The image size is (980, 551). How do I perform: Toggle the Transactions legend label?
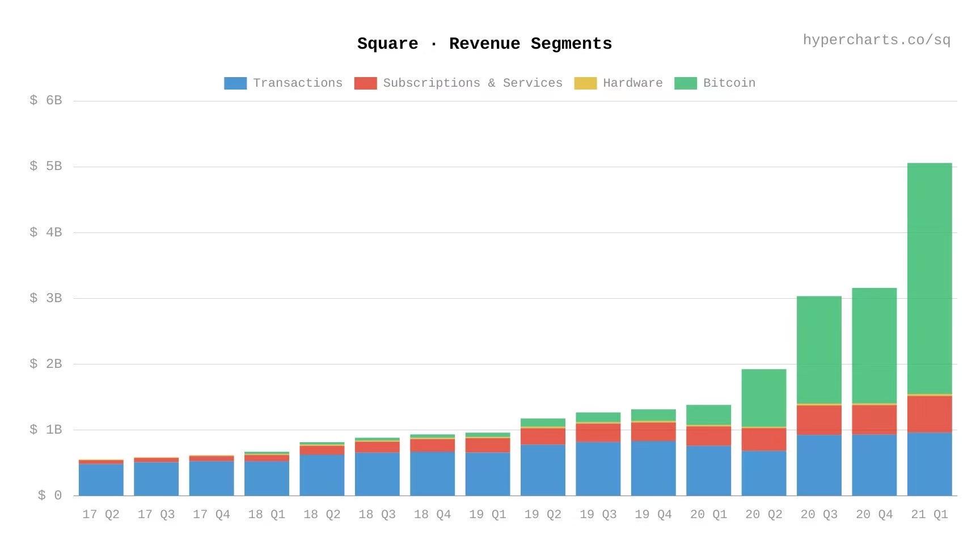tap(297, 83)
